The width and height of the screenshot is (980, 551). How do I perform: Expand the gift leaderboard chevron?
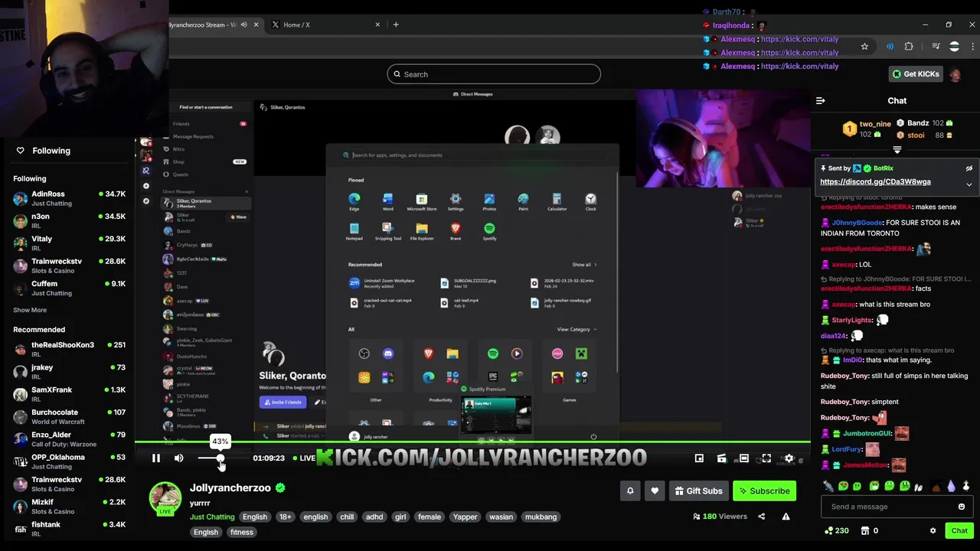(x=897, y=149)
